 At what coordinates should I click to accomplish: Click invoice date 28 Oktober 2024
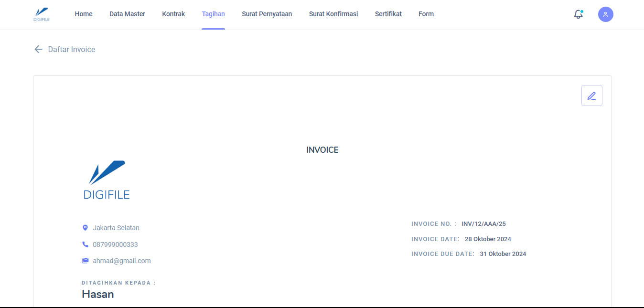488,239
